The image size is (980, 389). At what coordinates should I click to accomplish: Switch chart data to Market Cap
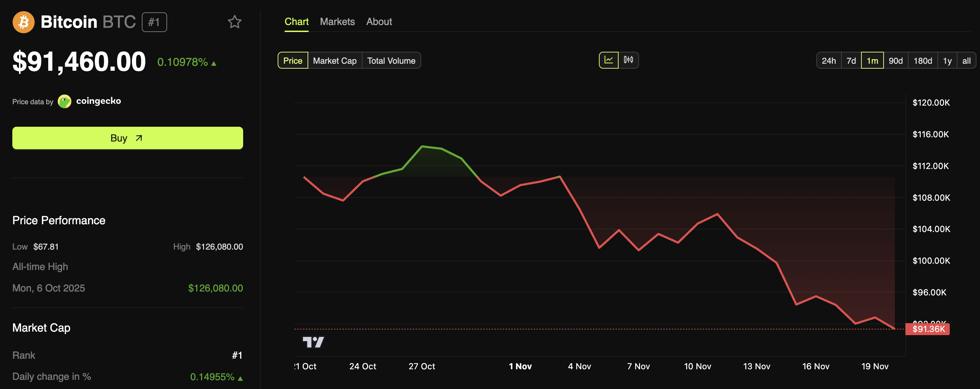334,60
